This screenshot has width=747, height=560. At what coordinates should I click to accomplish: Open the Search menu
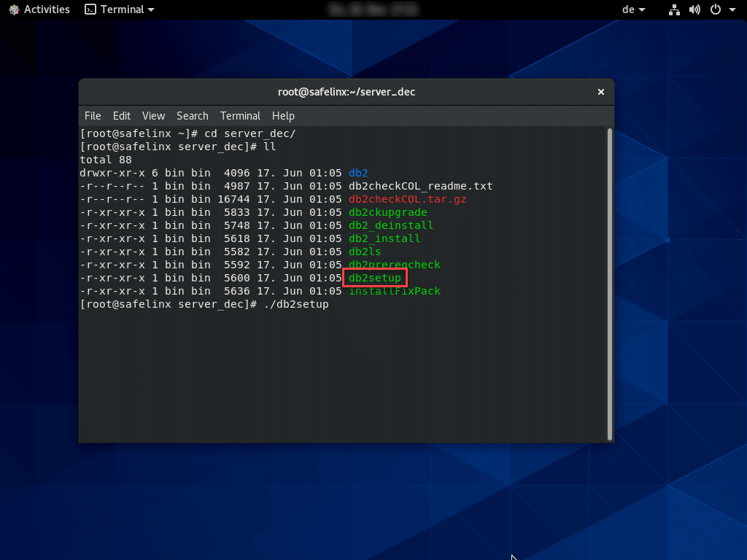pos(193,116)
